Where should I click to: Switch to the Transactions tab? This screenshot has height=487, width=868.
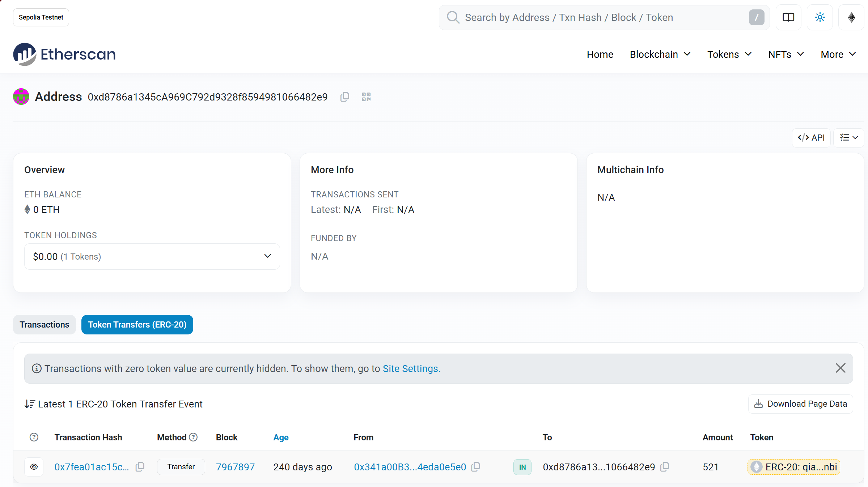pyautogui.click(x=45, y=325)
